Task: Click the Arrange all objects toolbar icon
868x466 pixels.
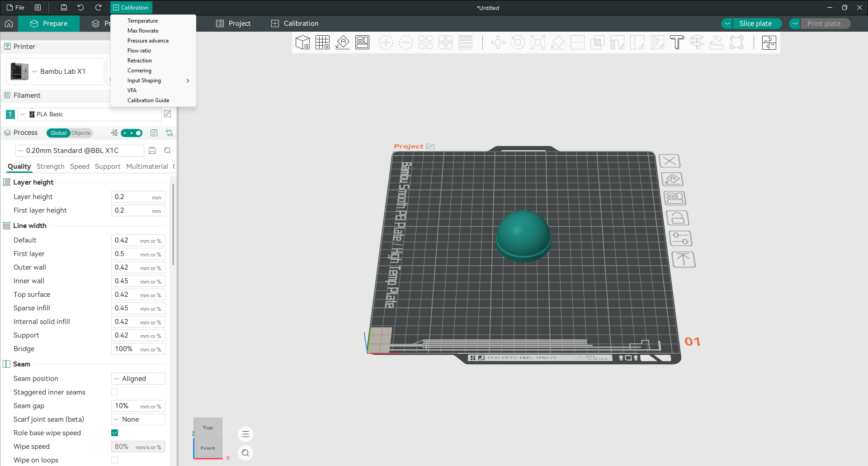Action: [362, 43]
